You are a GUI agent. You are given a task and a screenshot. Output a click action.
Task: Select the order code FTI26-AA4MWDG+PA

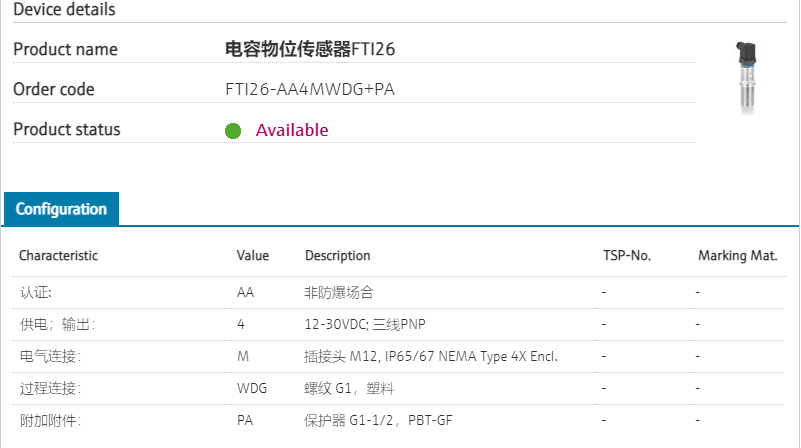tap(311, 89)
